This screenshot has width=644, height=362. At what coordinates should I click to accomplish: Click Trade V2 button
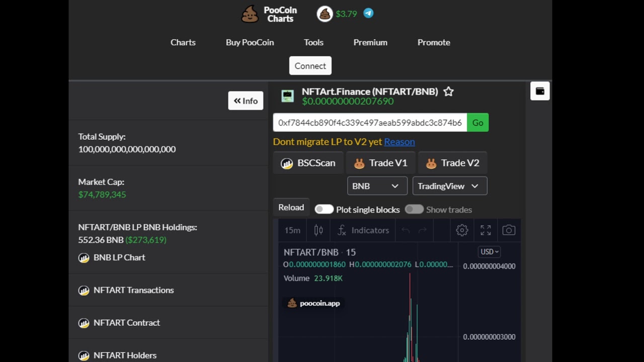coord(452,163)
